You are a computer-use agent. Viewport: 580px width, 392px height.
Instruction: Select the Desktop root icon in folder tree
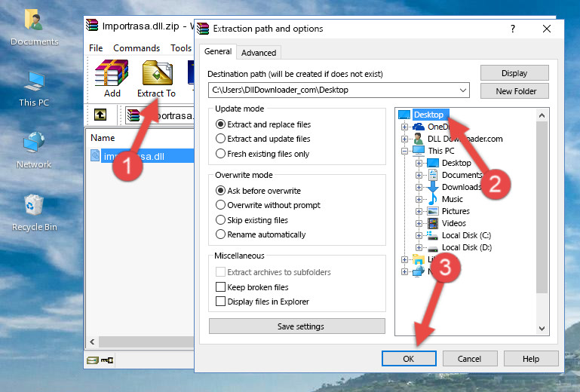point(404,115)
